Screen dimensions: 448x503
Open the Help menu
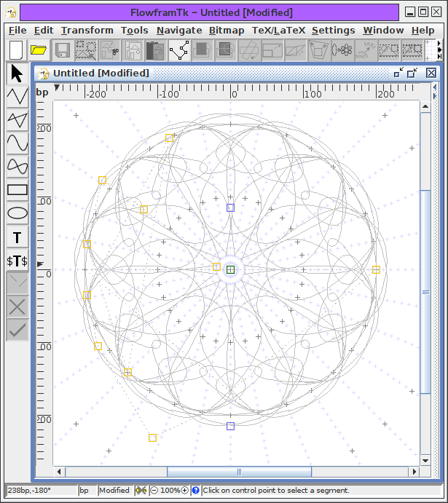[423, 30]
